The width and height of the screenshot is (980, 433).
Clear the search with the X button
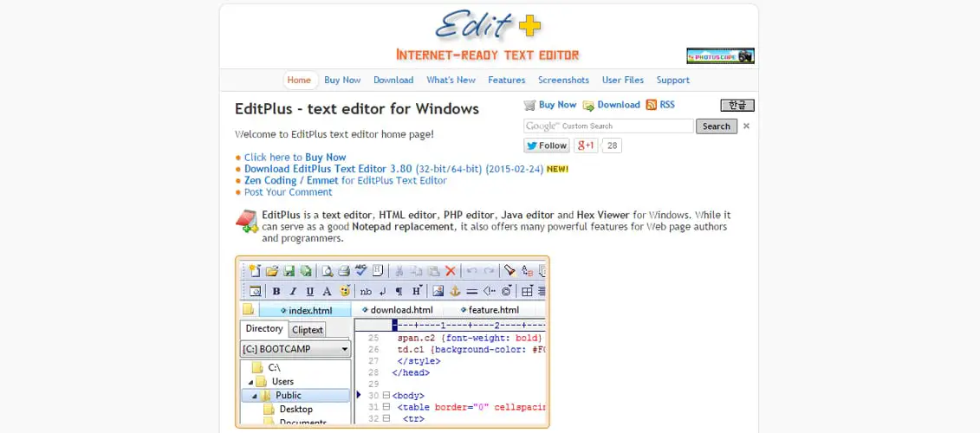click(x=746, y=126)
